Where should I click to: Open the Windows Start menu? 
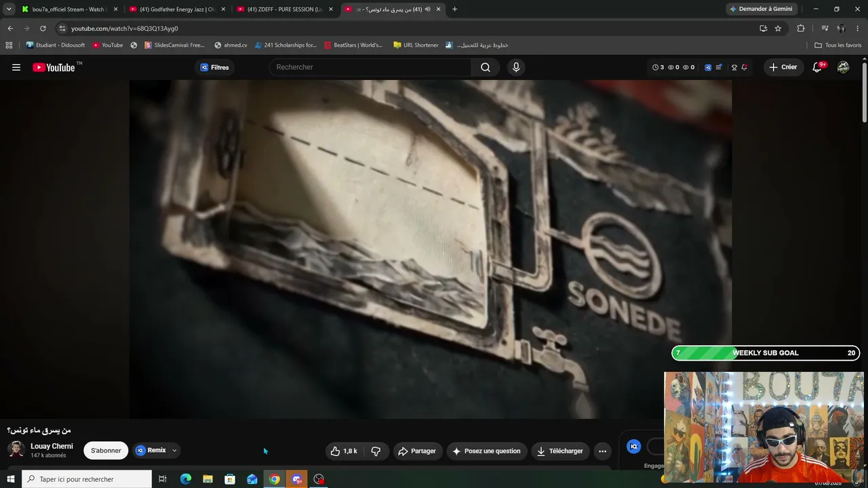pos(10,479)
